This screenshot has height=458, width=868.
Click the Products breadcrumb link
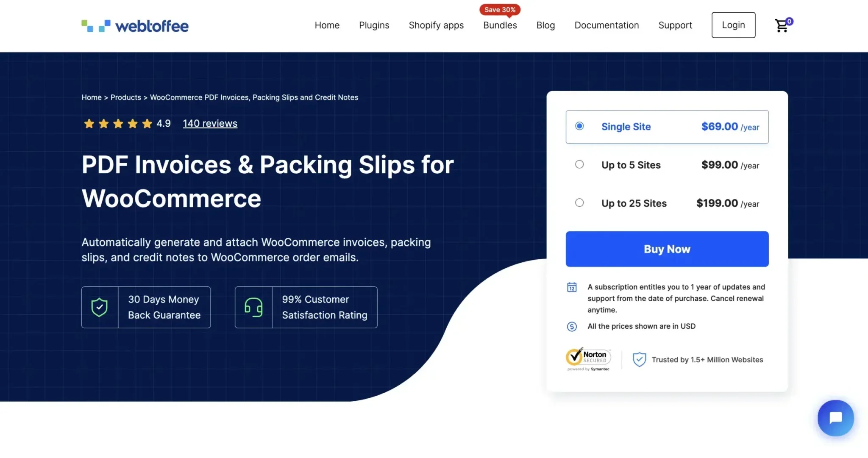(126, 97)
